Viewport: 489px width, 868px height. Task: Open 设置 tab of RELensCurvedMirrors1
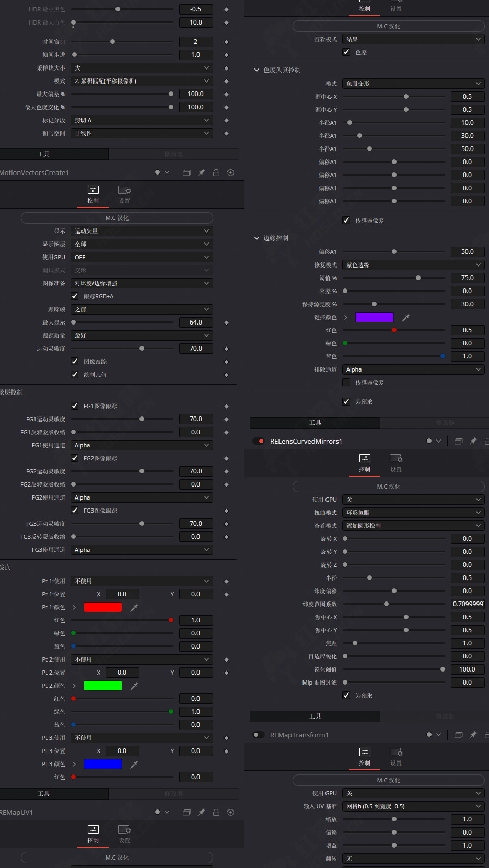[396, 462]
